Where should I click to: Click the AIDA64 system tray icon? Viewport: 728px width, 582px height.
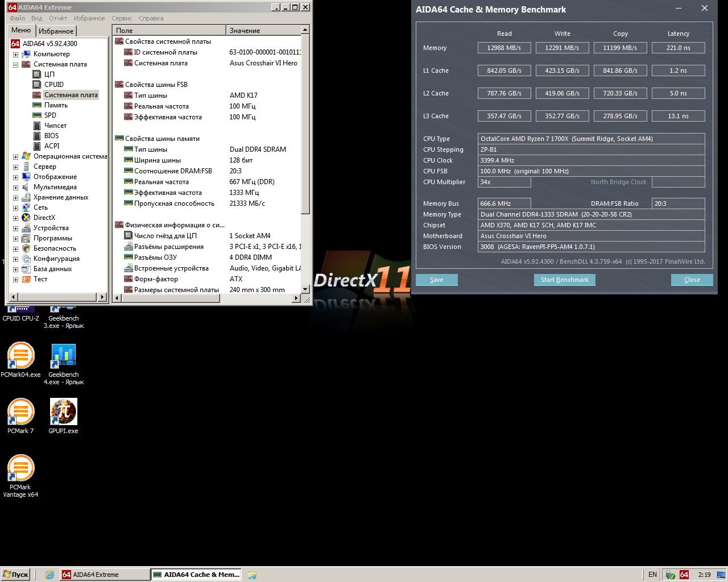[x=684, y=575]
